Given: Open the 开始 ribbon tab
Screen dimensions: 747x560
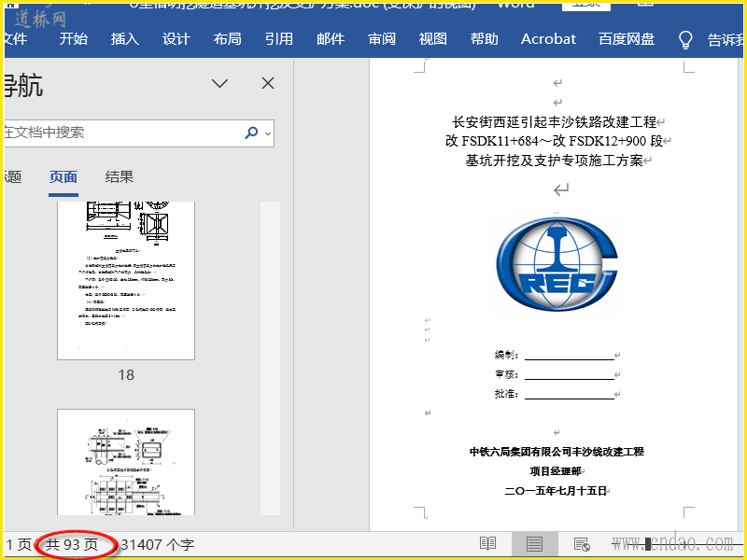Looking at the screenshot, I should click(74, 38).
